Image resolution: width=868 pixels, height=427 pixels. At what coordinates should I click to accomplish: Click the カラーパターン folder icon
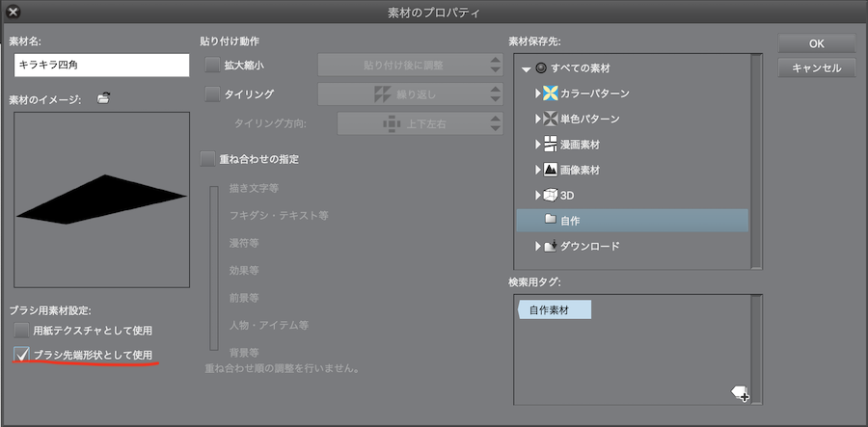pos(551,93)
